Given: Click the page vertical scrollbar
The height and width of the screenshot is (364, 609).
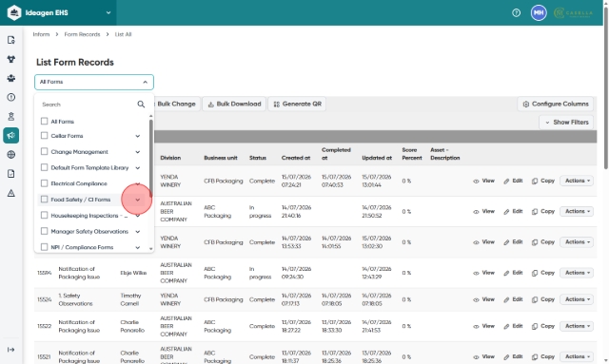Looking at the screenshot, I should (606, 87).
